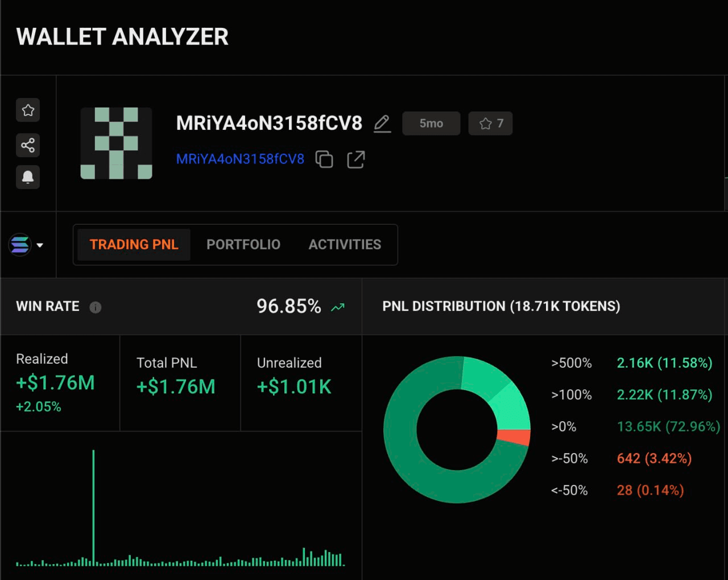Toggle the notification bell alert
The height and width of the screenshot is (580, 728).
[x=28, y=177]
